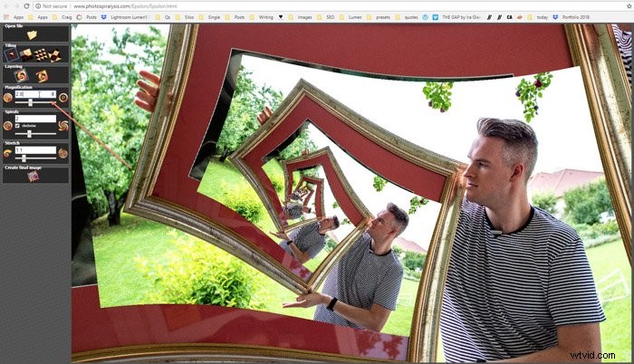Click fewer Spirals icon on left
The width and height of the screenshot is (634, 364).
click(7, 126)
